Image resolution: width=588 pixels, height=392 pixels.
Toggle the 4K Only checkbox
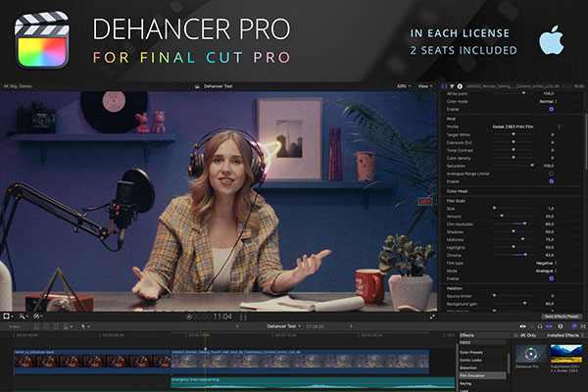[x=516, y=335]
